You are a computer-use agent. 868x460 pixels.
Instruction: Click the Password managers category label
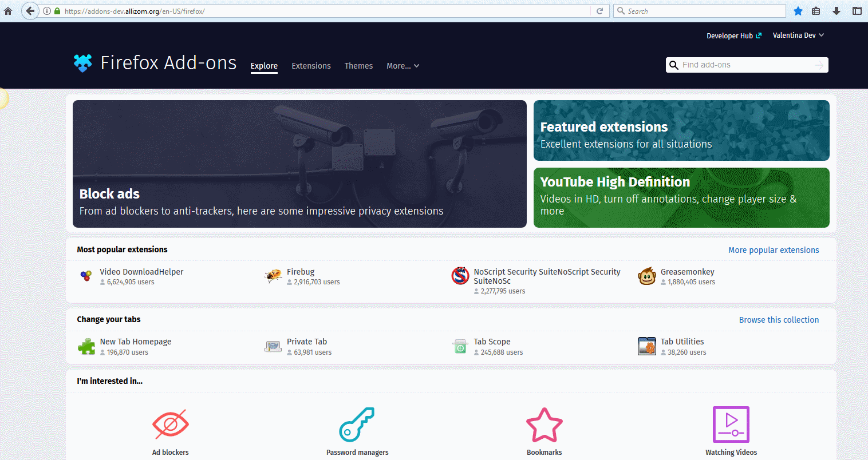tap(357, 453)
